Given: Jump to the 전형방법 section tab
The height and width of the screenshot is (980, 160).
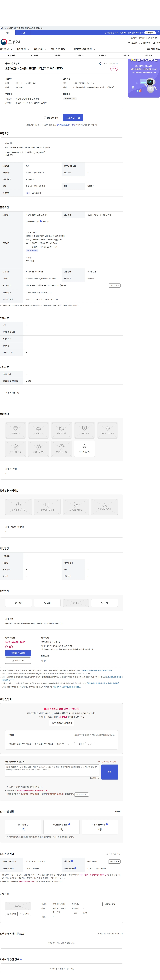Looking at the screenshot, I should [x=103, y=56].
